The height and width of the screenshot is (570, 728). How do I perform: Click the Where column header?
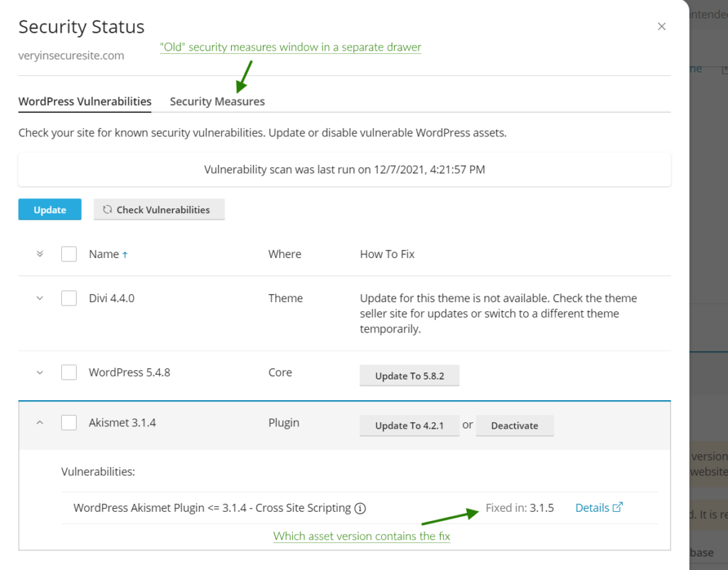pyautogui.click(x=284, y=254)
